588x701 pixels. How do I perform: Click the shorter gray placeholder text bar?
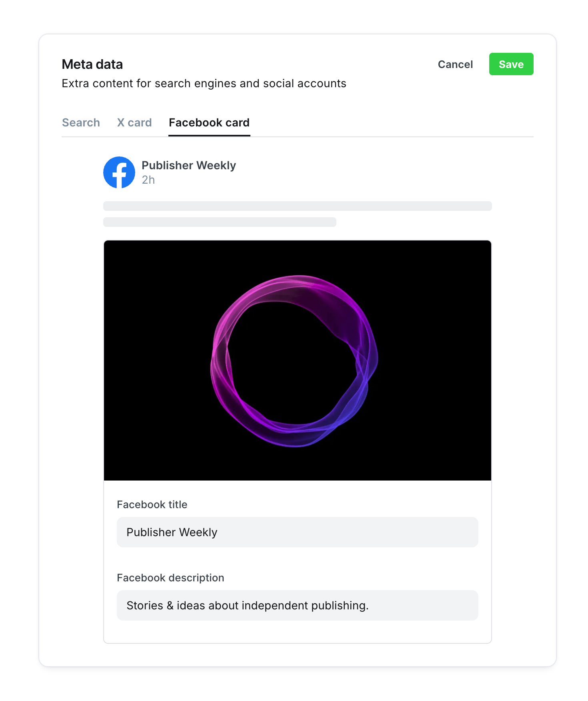pos(220,222)
